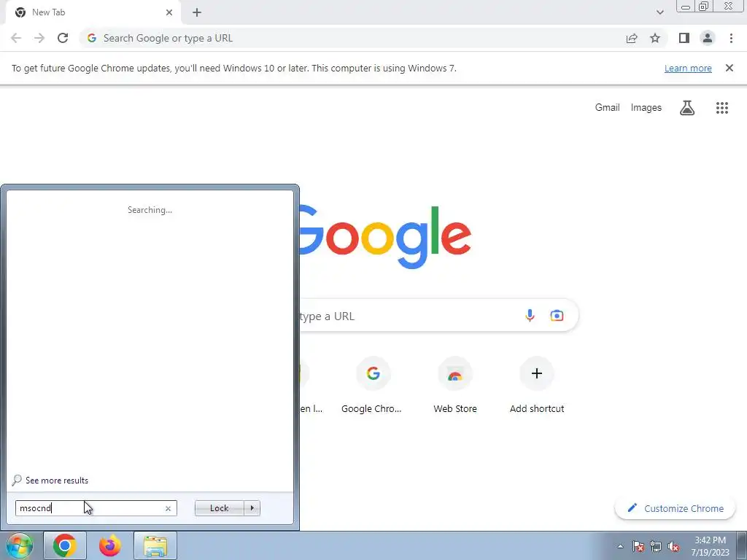Screen dimensions: 747x560
Task: Click See more results in Start menu
Action: pos(50,480)
